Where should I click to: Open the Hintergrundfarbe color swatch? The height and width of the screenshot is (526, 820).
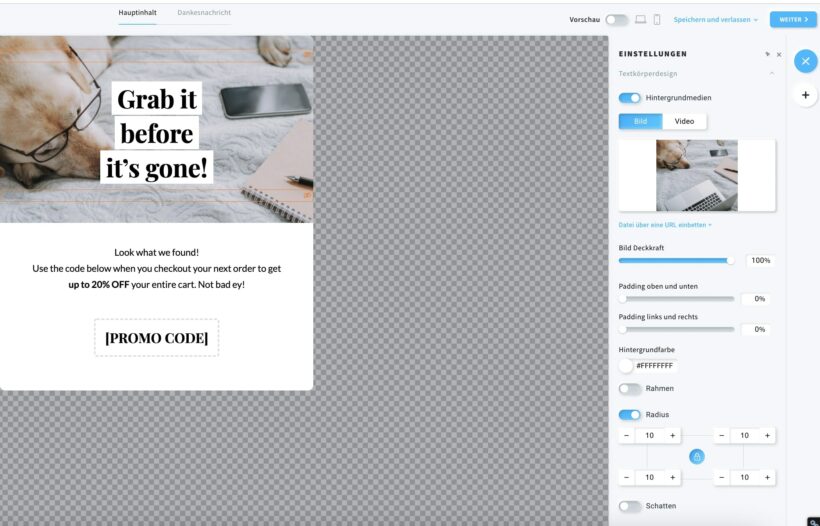point(626,365)
